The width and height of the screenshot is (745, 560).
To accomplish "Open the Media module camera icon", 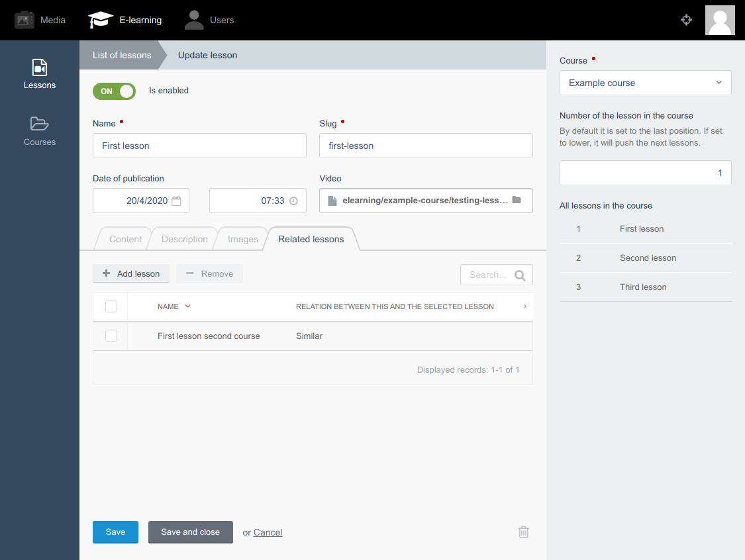I will [x=25, y=20].
